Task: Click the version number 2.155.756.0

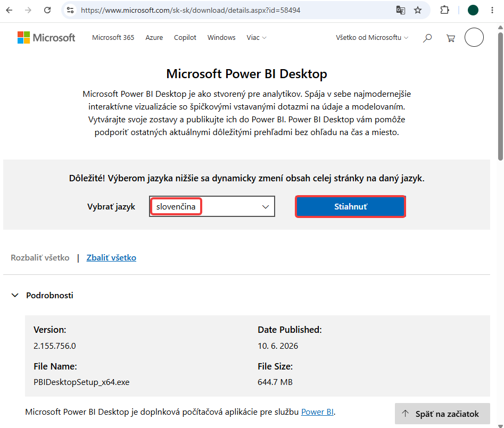Action: click(55, 346)
